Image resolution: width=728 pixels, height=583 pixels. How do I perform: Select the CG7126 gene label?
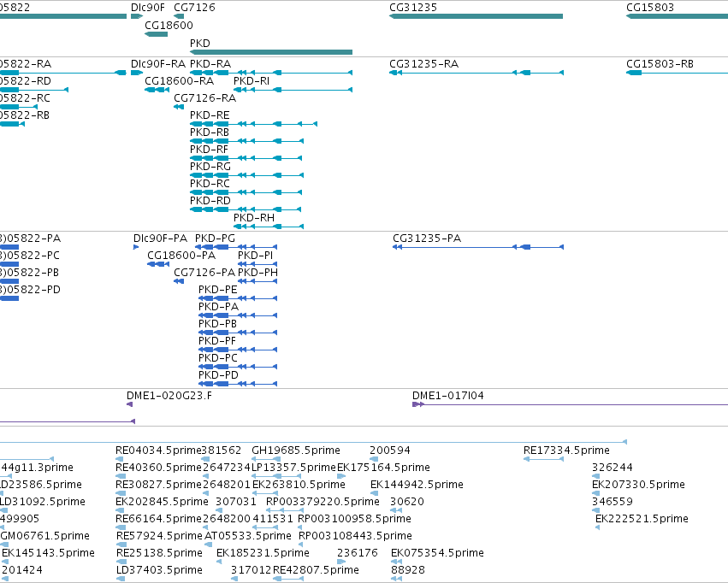click(x=194, y=8)
